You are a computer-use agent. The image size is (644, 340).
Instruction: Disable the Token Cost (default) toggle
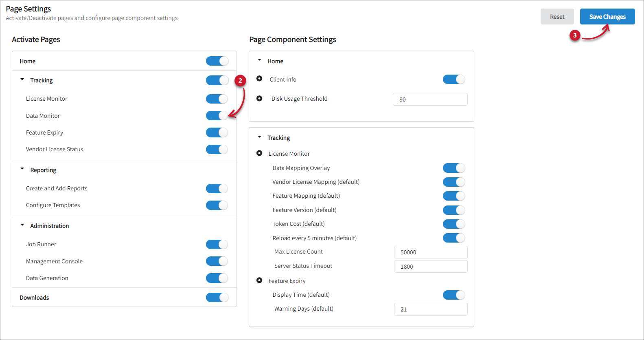(x=454, y=224)
